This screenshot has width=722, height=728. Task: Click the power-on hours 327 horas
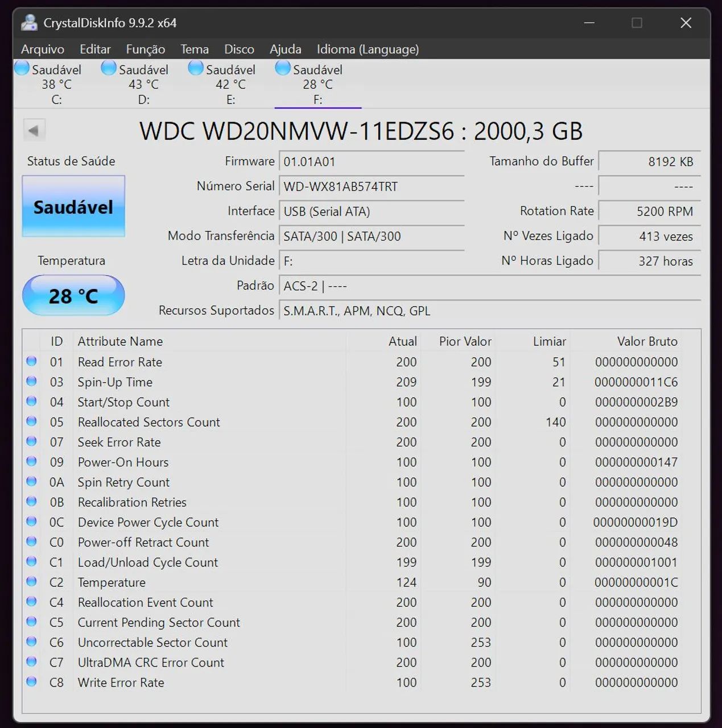pos(650,261)
